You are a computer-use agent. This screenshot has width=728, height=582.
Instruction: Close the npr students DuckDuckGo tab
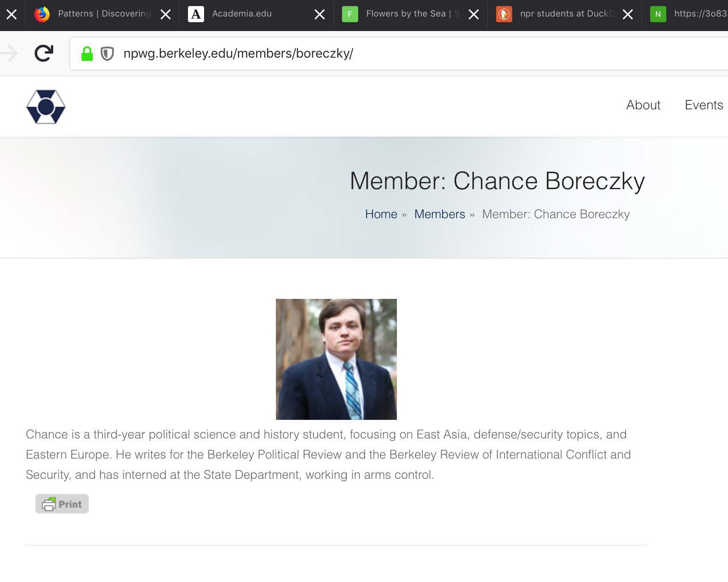coord(628,15)
